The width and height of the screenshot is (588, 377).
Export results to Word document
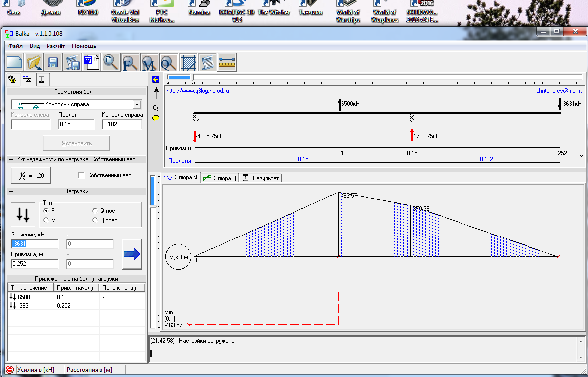tap(92, 62)
